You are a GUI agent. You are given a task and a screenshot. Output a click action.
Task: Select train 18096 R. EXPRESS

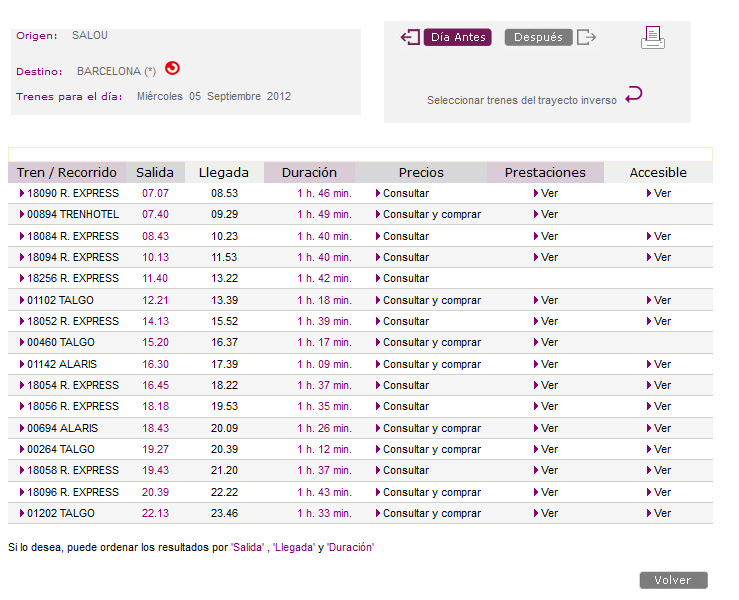click(x=69, y=492)
